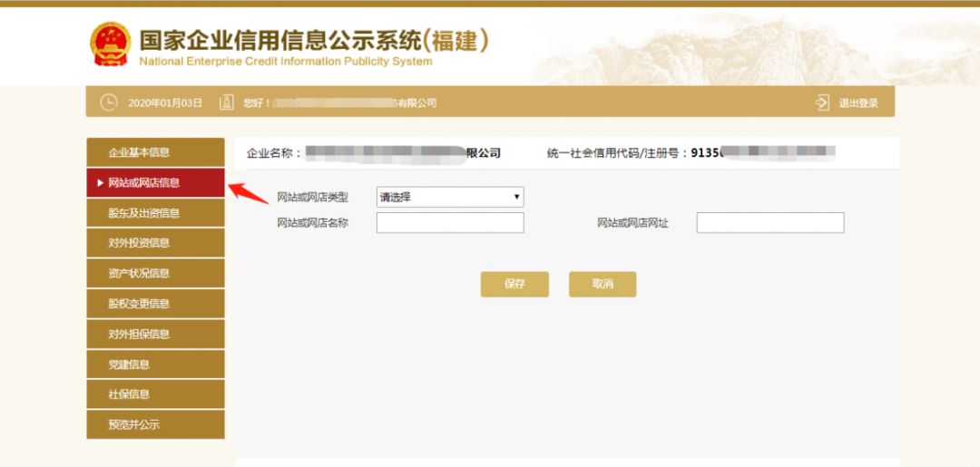The image size is (980, 467).
Task: Go to 对外投资信息 section
Action: 155,243
